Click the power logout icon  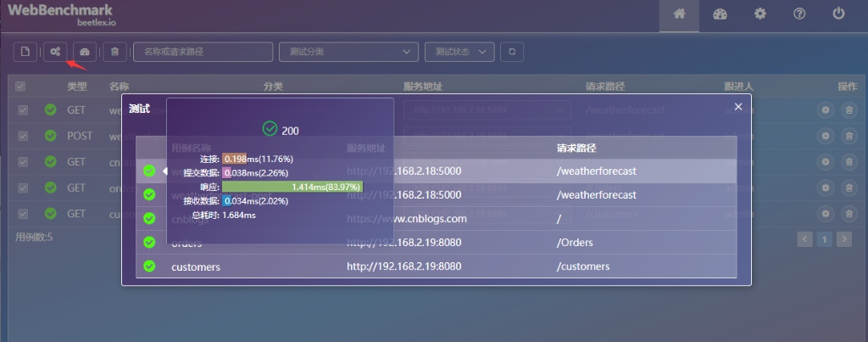coord(839,14)
